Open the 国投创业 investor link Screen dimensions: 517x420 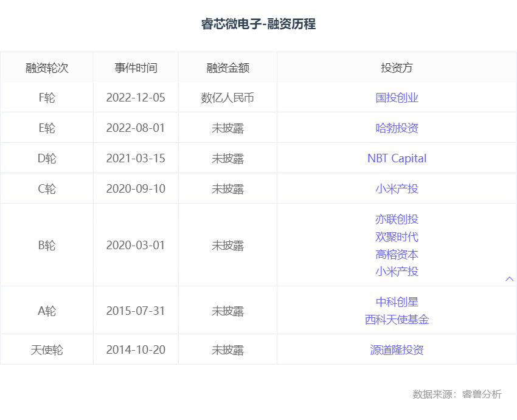[397, 98]
